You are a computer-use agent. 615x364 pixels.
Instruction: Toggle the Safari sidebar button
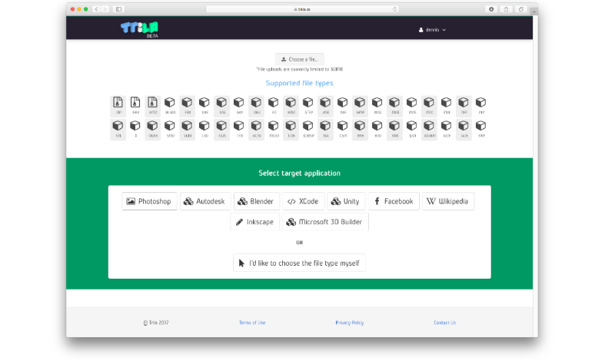tap(118, 9)
